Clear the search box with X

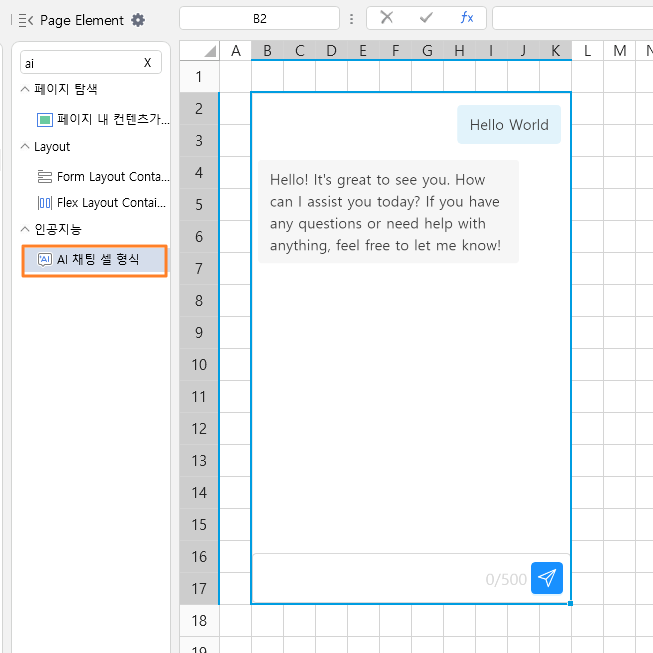(147, 63)
